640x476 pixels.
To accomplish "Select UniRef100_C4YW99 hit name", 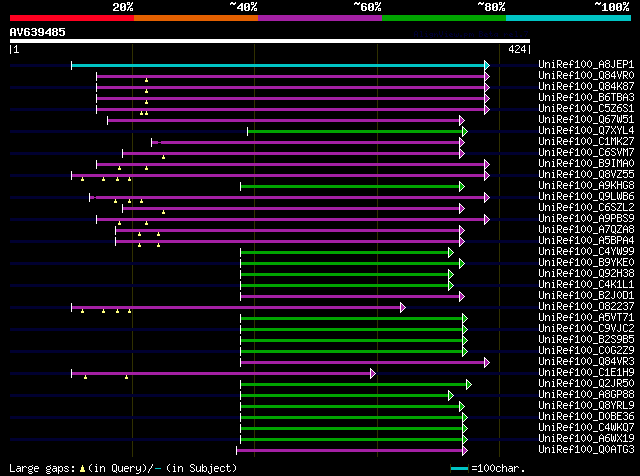I will [586, 251].
